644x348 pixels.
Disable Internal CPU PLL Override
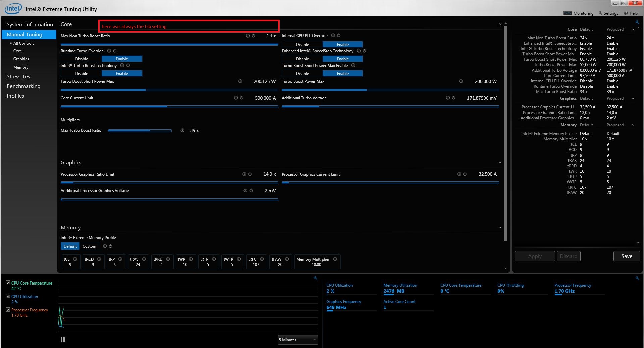pyautogui.click(x=302, y=44)
